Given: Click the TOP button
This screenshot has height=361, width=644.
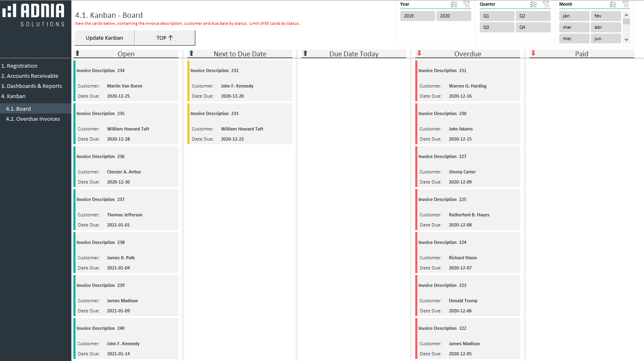Looking at the screenshot, I should pos(165,38).
